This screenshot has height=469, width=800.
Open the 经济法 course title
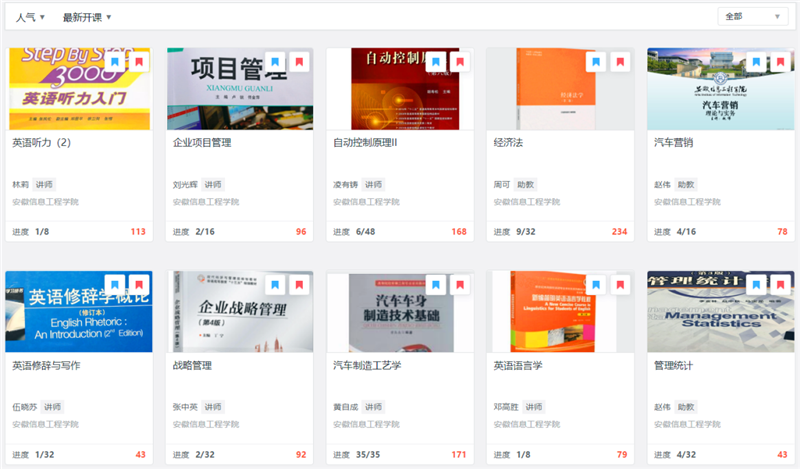[508, 143]
